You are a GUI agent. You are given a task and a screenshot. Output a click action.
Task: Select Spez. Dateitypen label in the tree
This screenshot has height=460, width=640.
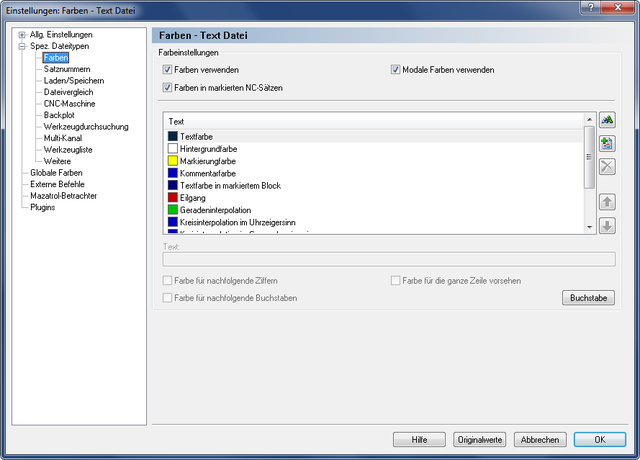[60, 46]
